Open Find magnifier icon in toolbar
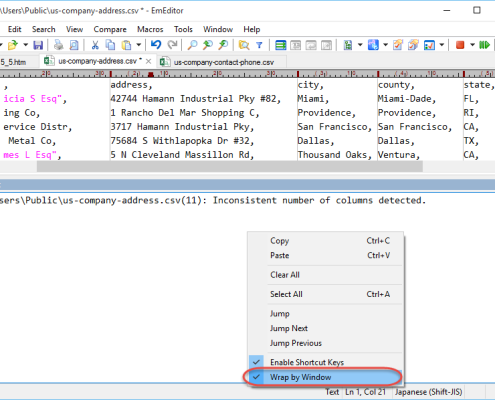 192,45
